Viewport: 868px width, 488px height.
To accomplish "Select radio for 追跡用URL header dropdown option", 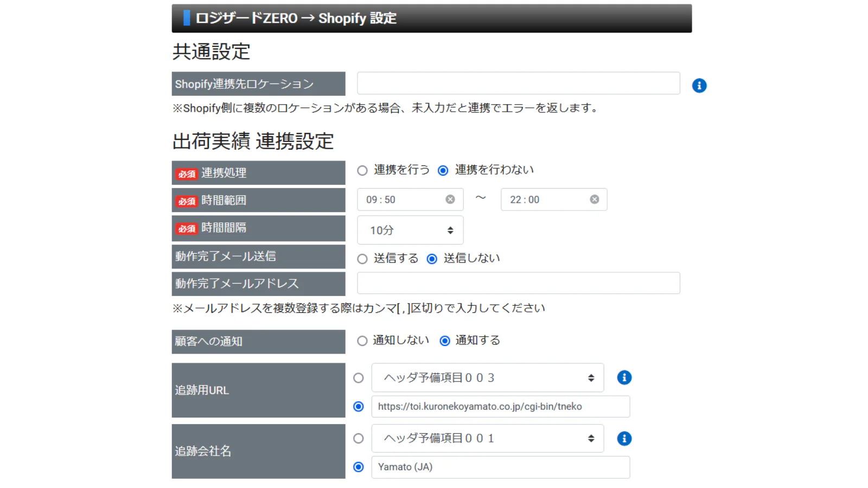I will tap(359, 378).
